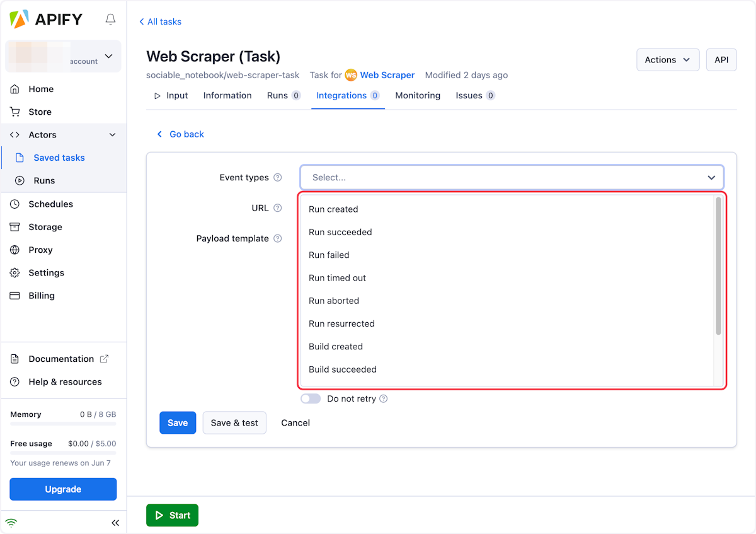Click the Cancel button
The image size is (756, 534).
(x=295, y=423)
